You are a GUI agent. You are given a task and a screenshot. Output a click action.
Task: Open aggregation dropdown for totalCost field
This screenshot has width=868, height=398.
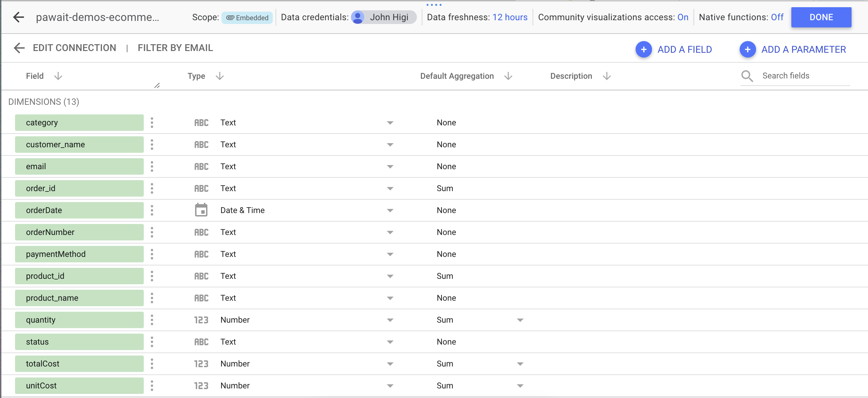pos(520,364)
